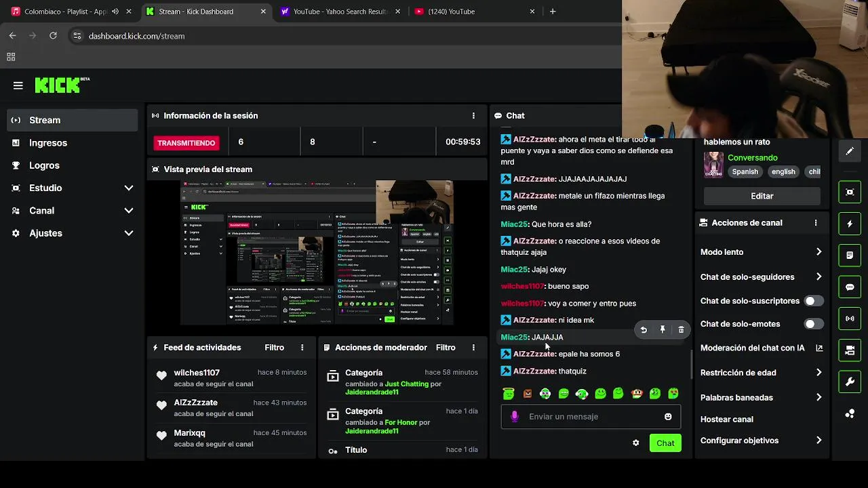Click the english tag
Image resolution: width=868 pixels, height=488 pixels.
click(x=783, y=171)
